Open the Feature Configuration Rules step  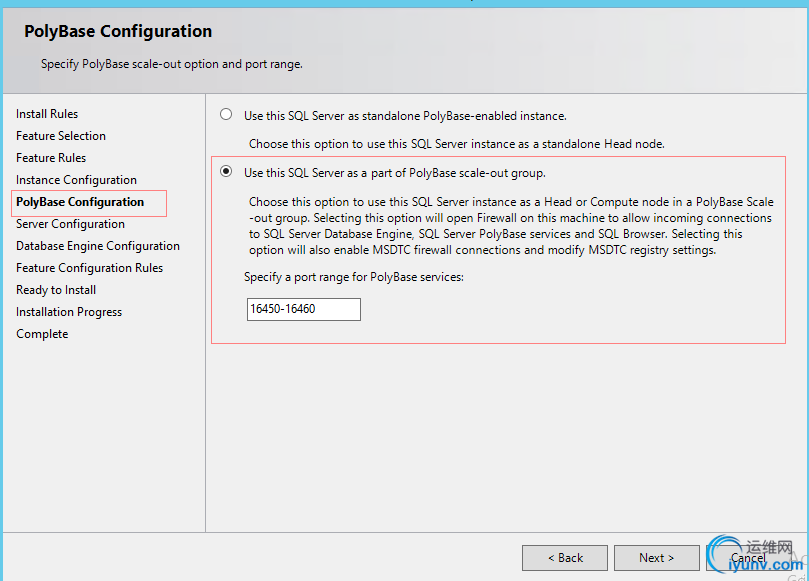[x=89, y=268]
